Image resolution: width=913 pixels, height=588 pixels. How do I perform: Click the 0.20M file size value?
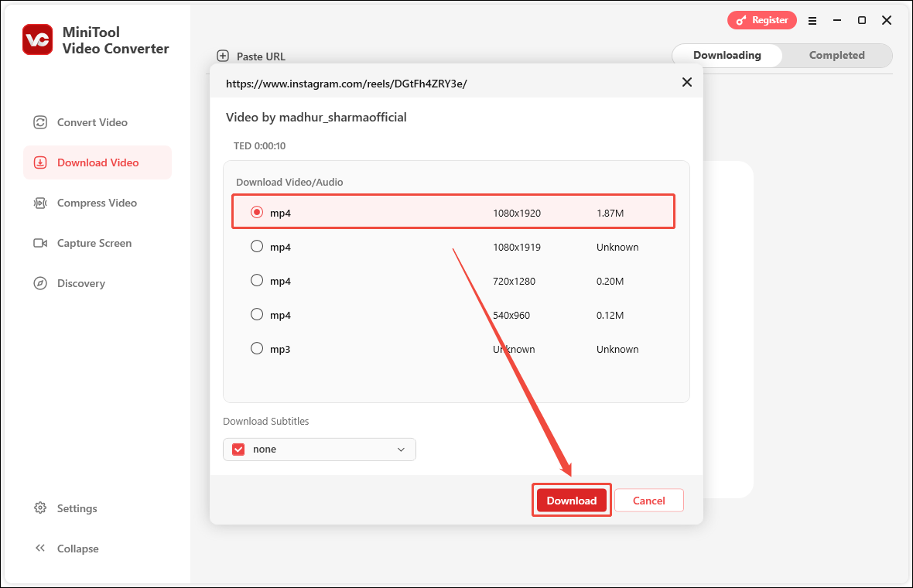pyautogui.click(x=610, y=281)
